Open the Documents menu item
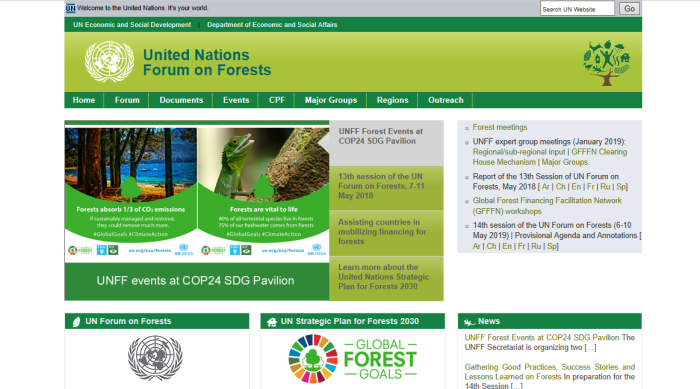Image resolution: width=700 pixels, height=389 pixels. click(181, 100)
